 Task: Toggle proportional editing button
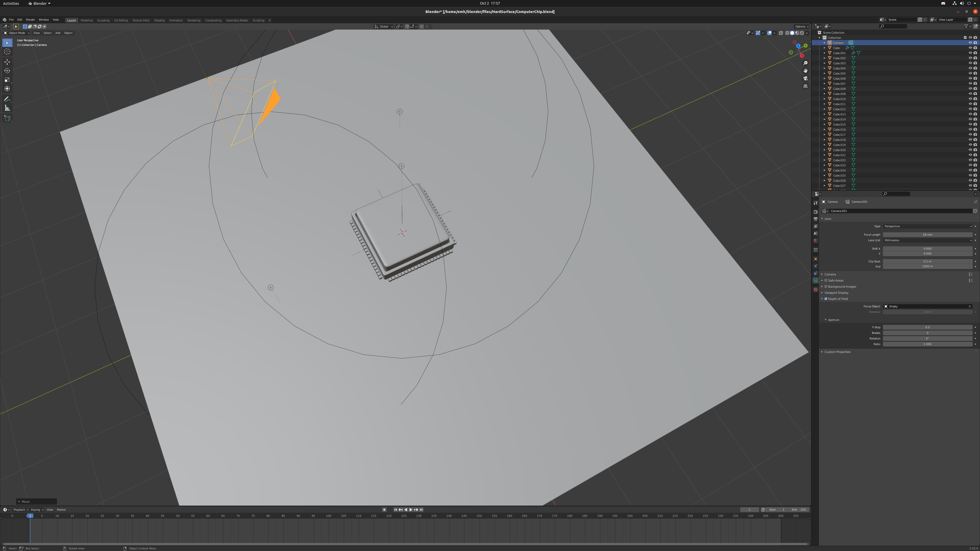point(422,27)
